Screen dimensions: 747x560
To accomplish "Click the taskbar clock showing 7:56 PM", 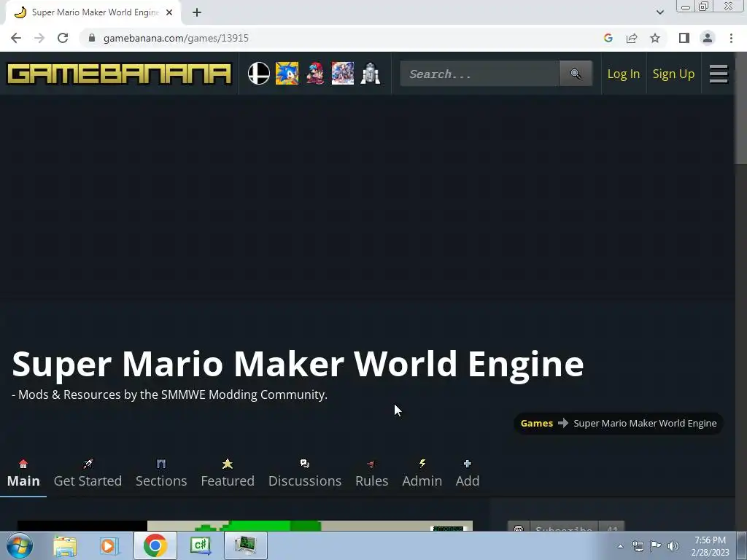I will pyautogui.click(x=710, y=545).
